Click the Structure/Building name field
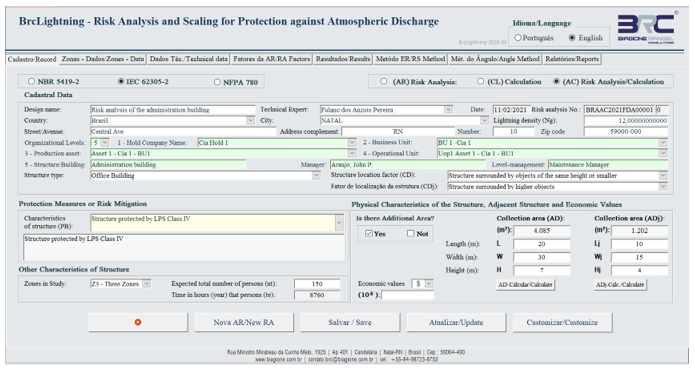 coord(168,164)
